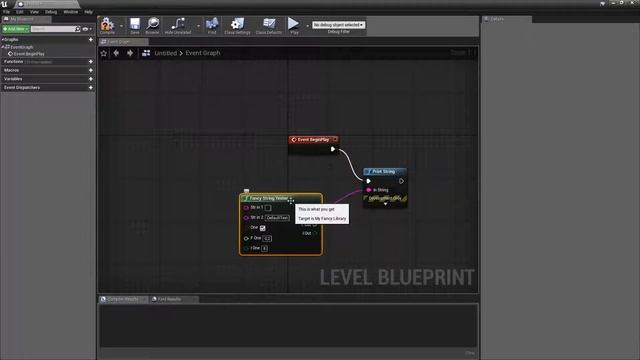640x360 pixels.
Task: Click the F One value field
Action: (x=267, y=238)
